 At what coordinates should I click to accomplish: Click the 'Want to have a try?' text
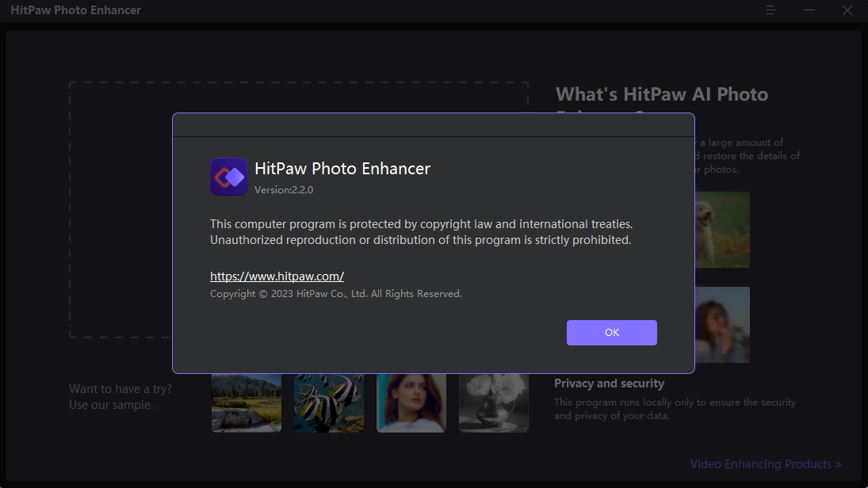click(x=120, y=389)
